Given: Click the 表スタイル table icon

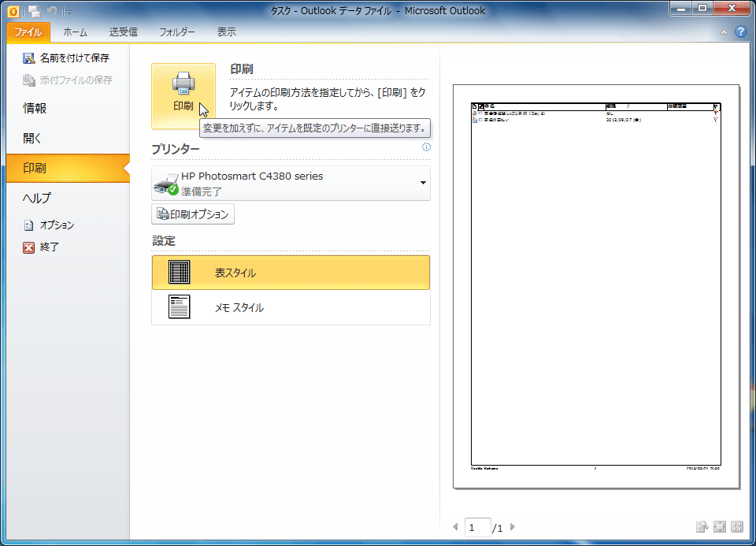Looking at the screenshot, I should (x=180, y=272).
